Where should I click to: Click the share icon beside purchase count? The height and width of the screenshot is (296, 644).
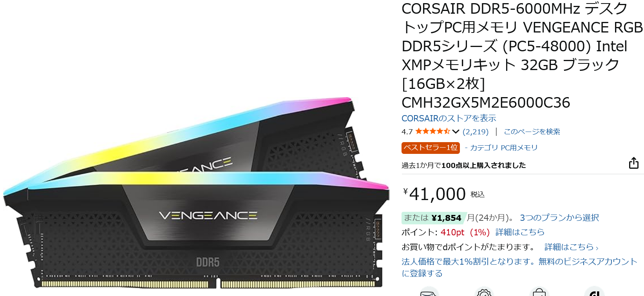633,163
